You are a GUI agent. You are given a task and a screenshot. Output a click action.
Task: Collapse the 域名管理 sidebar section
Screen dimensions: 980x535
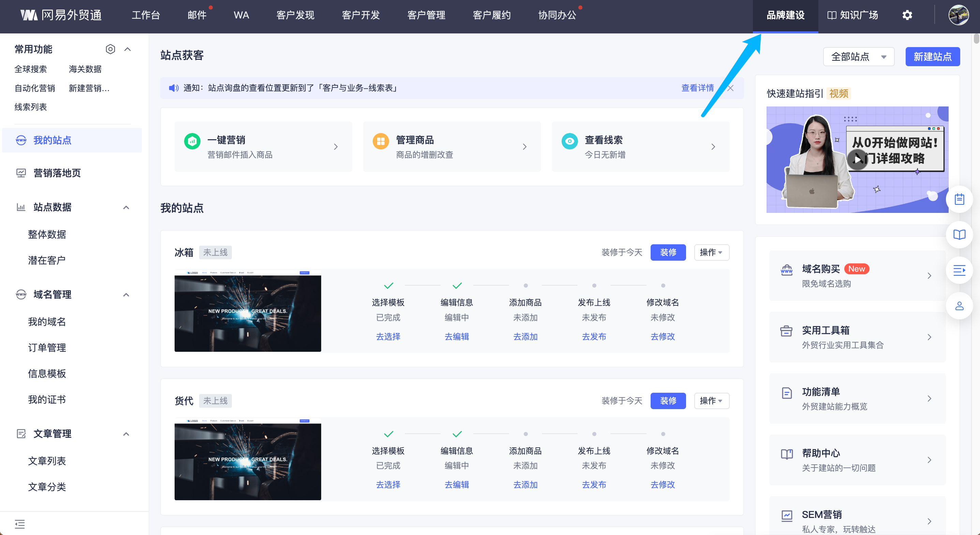coord(126,295)
